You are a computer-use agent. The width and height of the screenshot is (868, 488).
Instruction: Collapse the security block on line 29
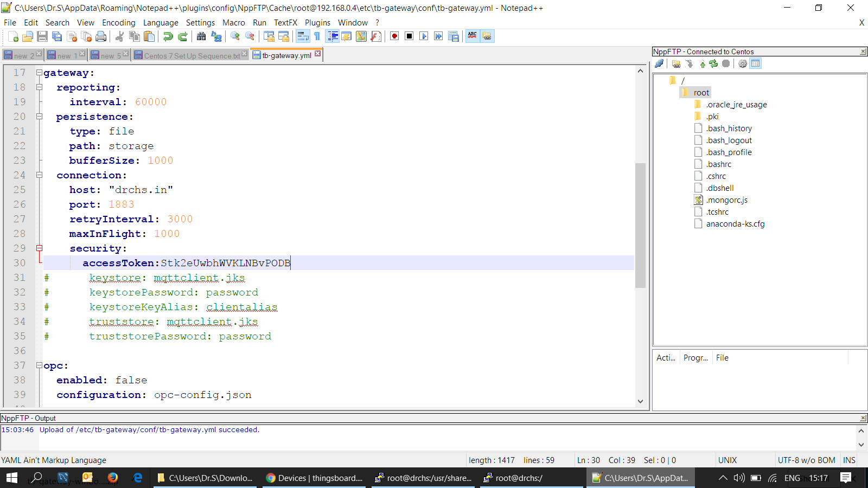click(x=40, y=248)
